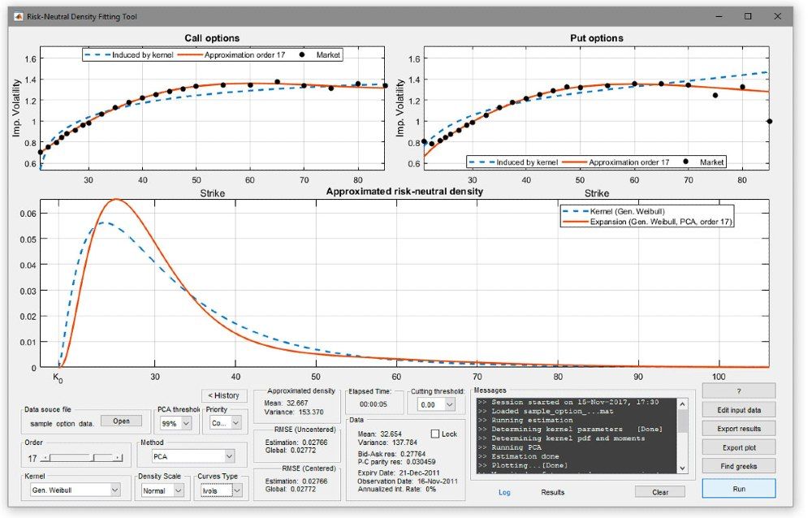Expand the Priority dropdown
This screenshot has height=518, width=812.
point(223,421)
